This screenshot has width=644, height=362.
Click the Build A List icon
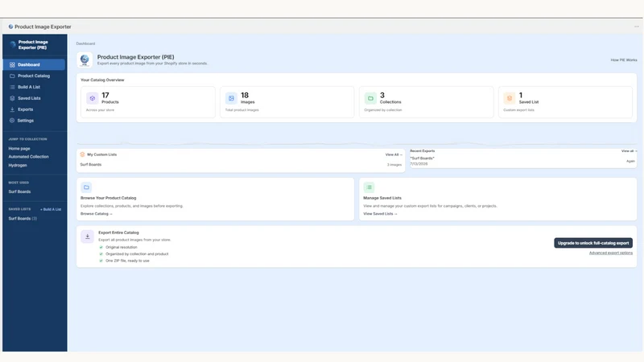click(x=12, y=87)
